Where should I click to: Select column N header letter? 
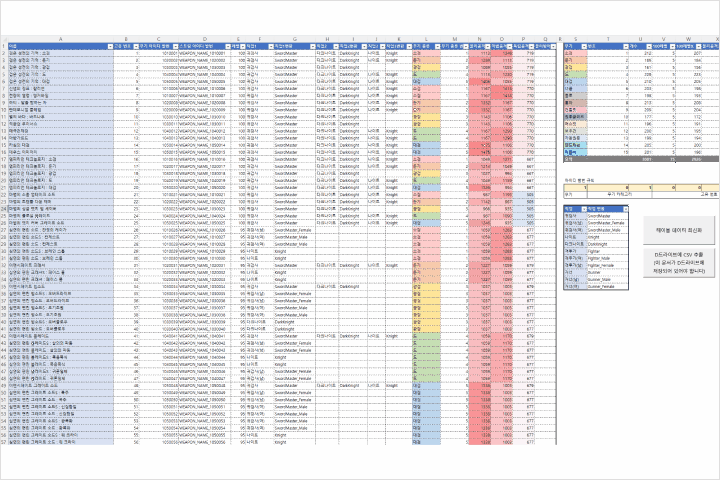[x=479, y=40]
